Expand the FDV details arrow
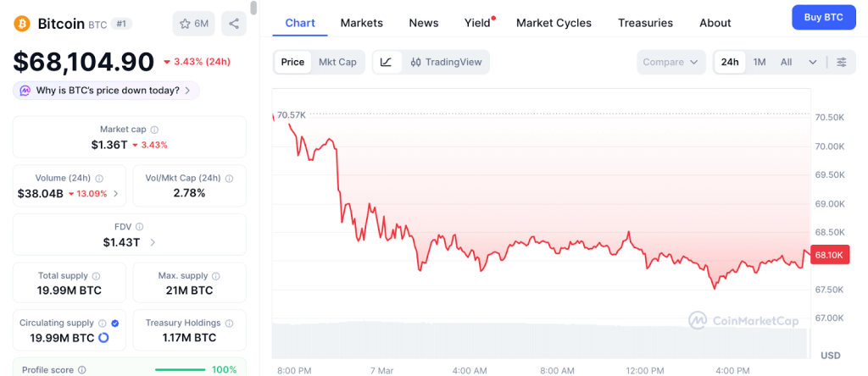 pyautogui.click(x=153, y=242)
